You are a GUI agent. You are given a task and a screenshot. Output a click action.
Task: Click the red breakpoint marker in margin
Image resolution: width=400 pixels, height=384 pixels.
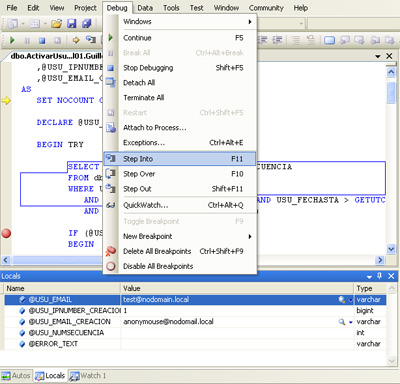[6, 233]
